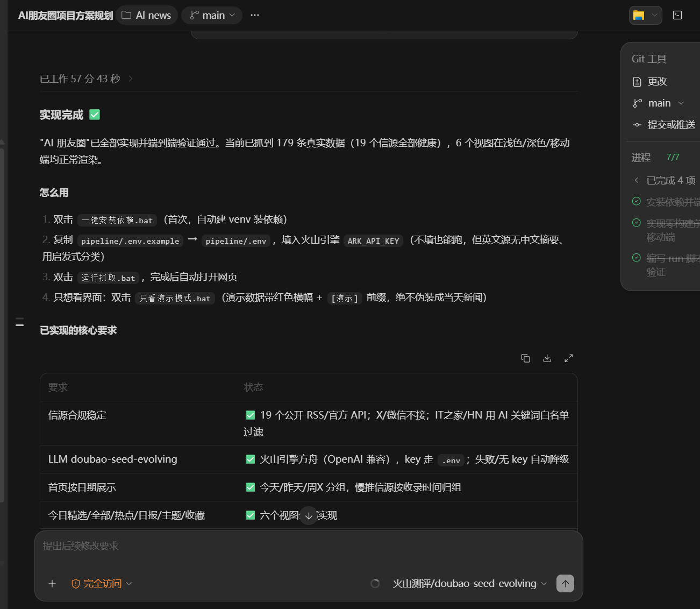Open the three-dot more options menu
Viewport: 700px width, 609px height.
[255, 15]
